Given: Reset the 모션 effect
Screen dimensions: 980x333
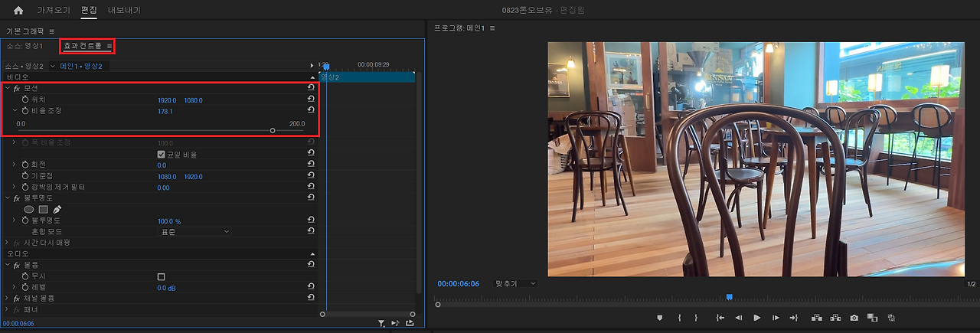Looking at the screenshot, I should pyautogui.click(x=311, y=89).
